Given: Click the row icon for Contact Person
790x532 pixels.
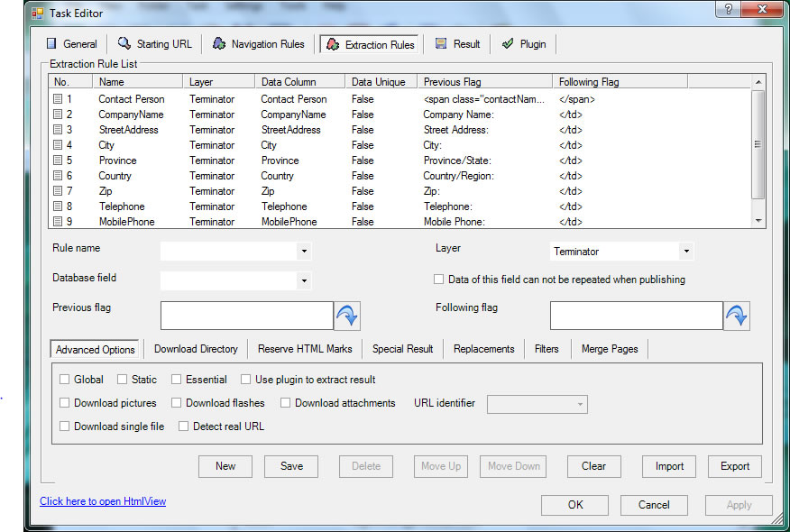Looking at the screenshot, I should (x=58, y=99).
